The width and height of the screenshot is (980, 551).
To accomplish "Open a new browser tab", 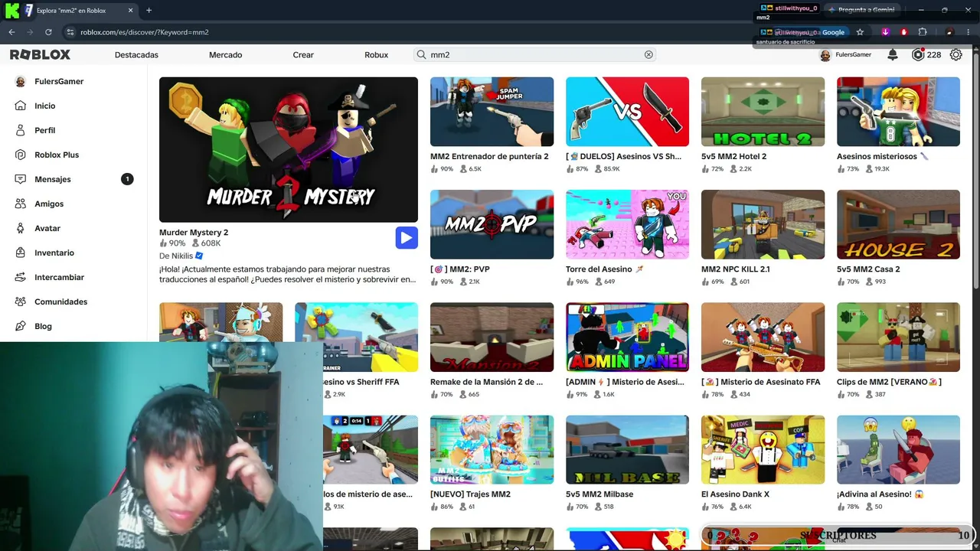I will pyautogui.click(x=149, y=11).
